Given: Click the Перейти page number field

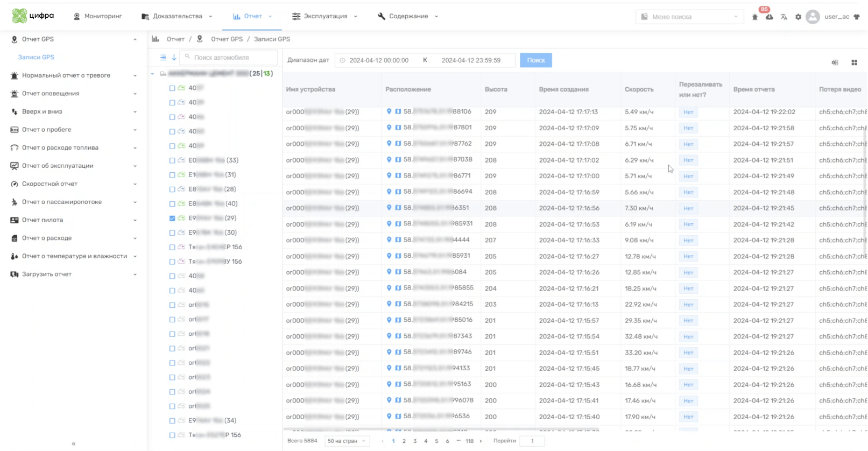Looking at the screenshot, I should (532, 441).
